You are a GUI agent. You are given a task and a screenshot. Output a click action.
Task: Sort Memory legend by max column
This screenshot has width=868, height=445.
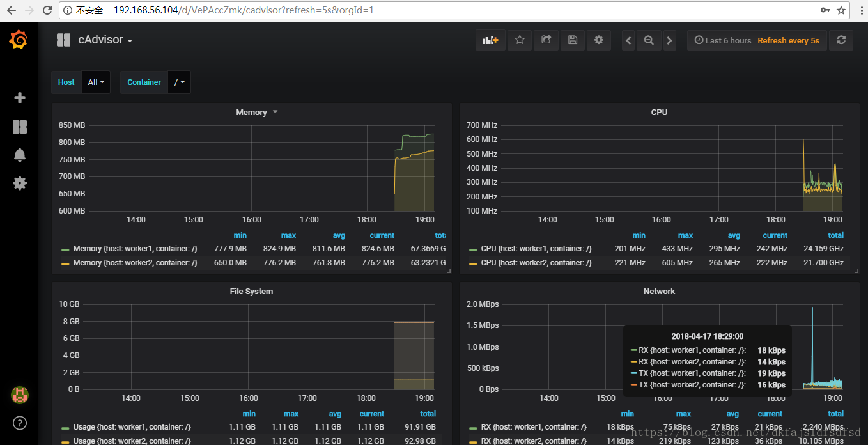289,235
